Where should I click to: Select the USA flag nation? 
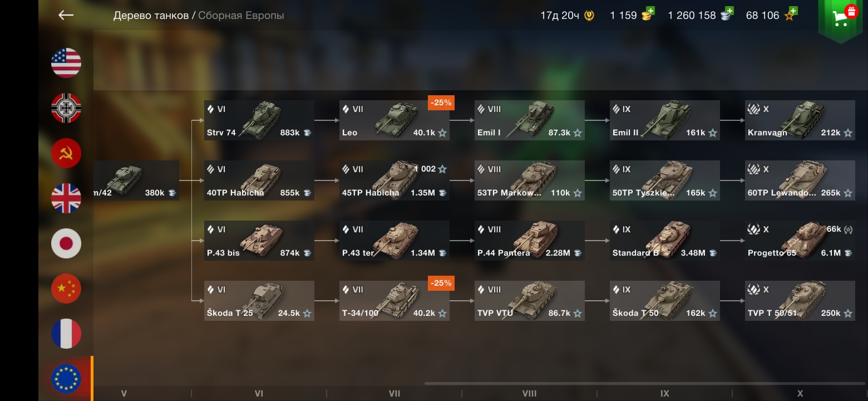click(66, 63)
